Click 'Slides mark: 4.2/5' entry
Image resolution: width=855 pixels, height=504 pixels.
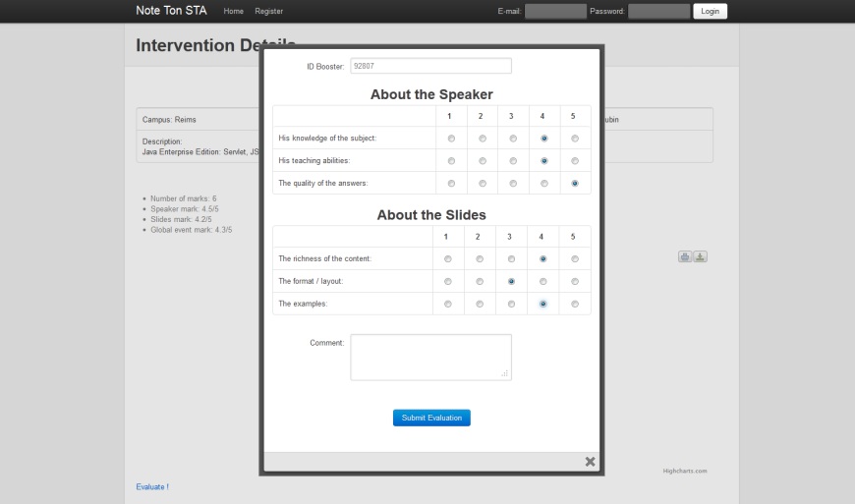point(181,219)
